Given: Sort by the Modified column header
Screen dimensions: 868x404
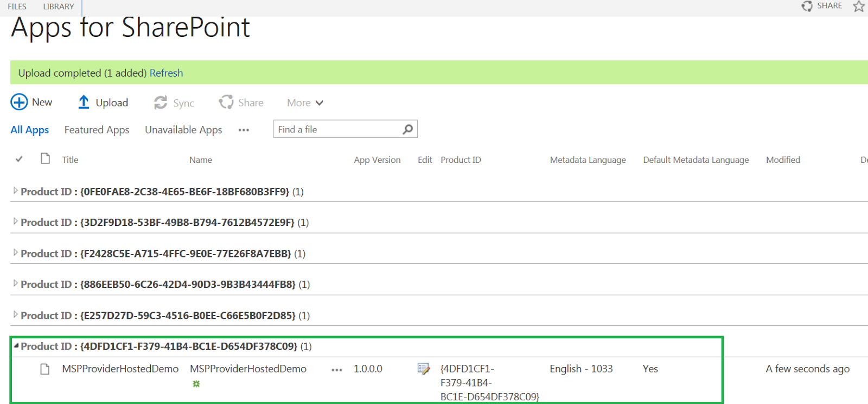Looking at the screenshot, I should (783, 160).
